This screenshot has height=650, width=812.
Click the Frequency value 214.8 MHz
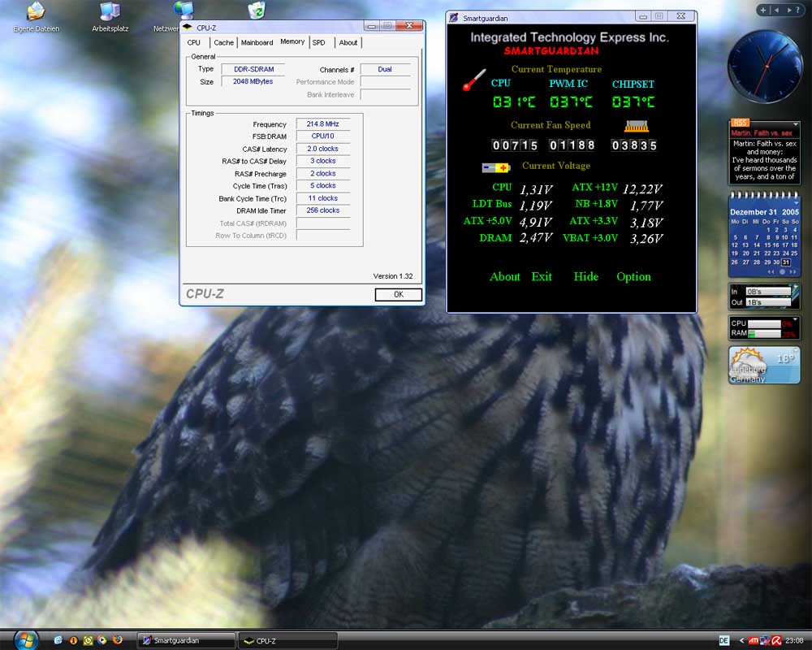tap(322, 123)
